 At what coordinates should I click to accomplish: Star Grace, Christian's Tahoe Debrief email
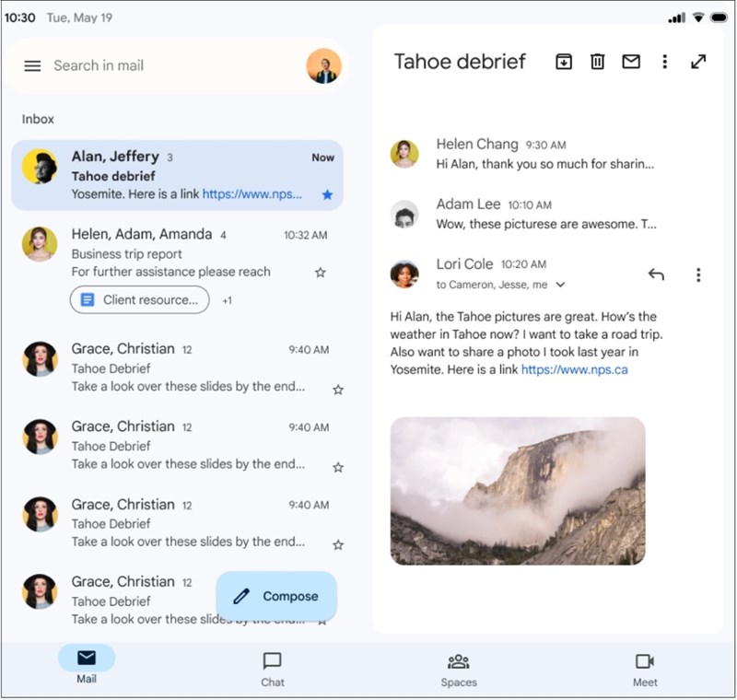[338, 390]
